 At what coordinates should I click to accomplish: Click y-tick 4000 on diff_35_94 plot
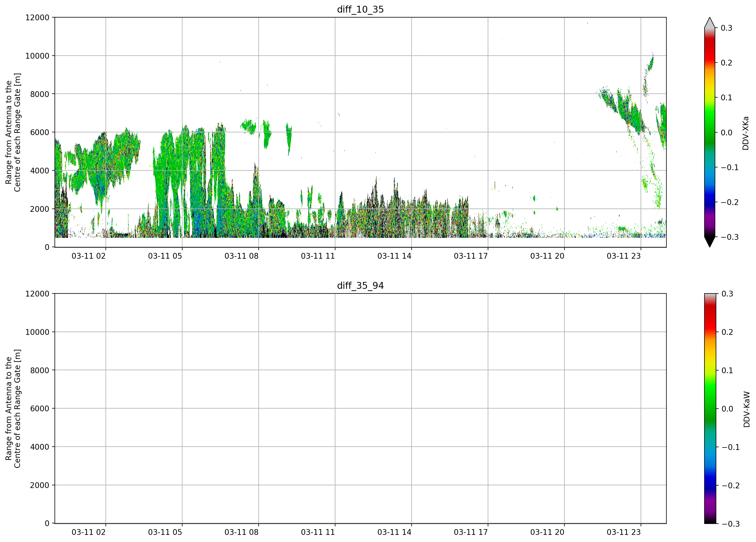(x=40, y=447)
